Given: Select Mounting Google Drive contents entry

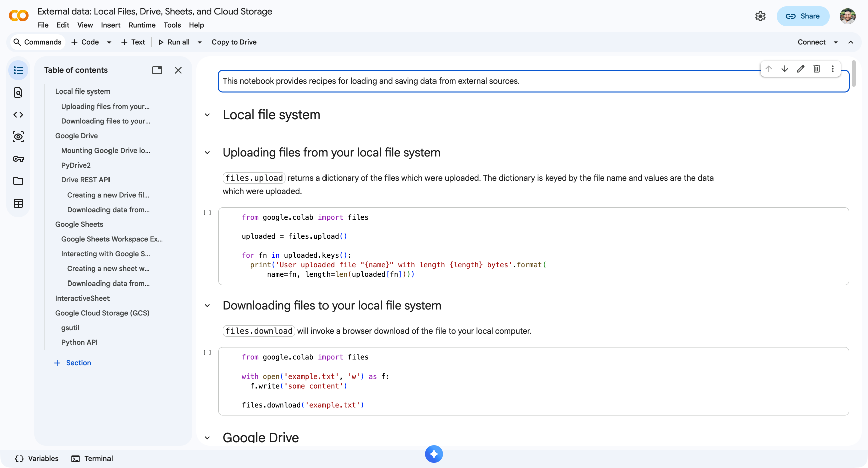Looking at the screenshot, I should (x=105, y=150).
